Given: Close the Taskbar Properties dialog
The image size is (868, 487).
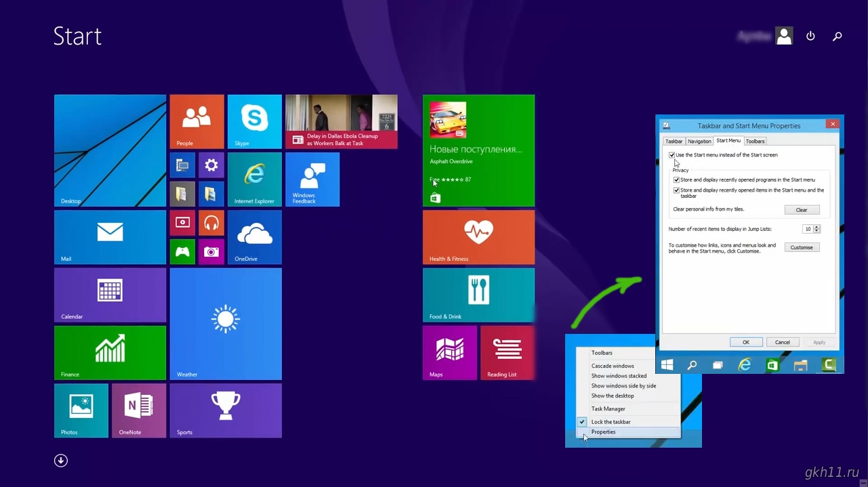Looking at the screenshot, I should pos(833,124).
